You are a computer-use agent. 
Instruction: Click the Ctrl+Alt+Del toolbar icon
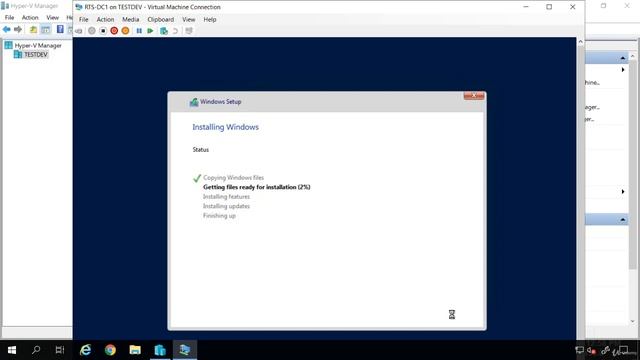click(x=79, y=31)
